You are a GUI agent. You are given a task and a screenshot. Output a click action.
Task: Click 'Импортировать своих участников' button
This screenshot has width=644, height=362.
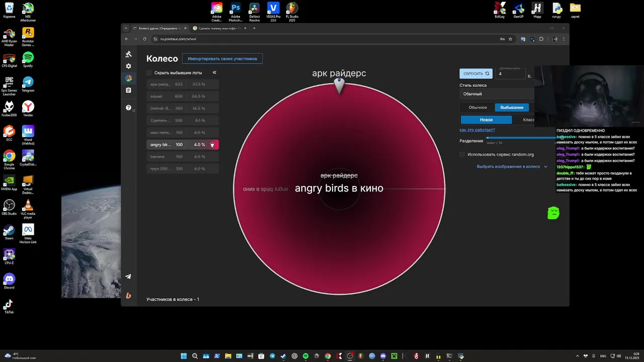click(x=222, y=59)
